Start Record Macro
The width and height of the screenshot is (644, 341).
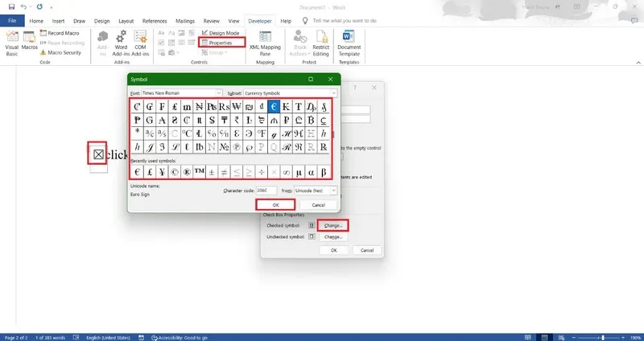[x=60, y=33]
